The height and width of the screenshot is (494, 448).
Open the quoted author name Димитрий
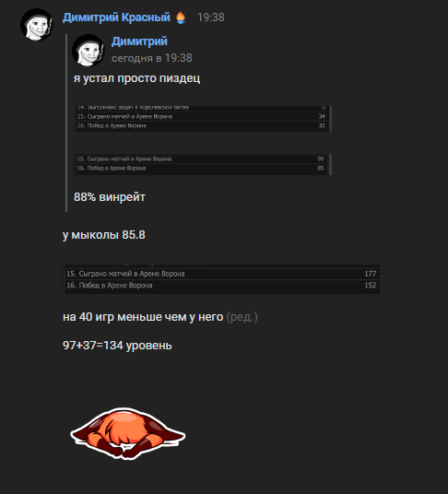pos(139,41)
